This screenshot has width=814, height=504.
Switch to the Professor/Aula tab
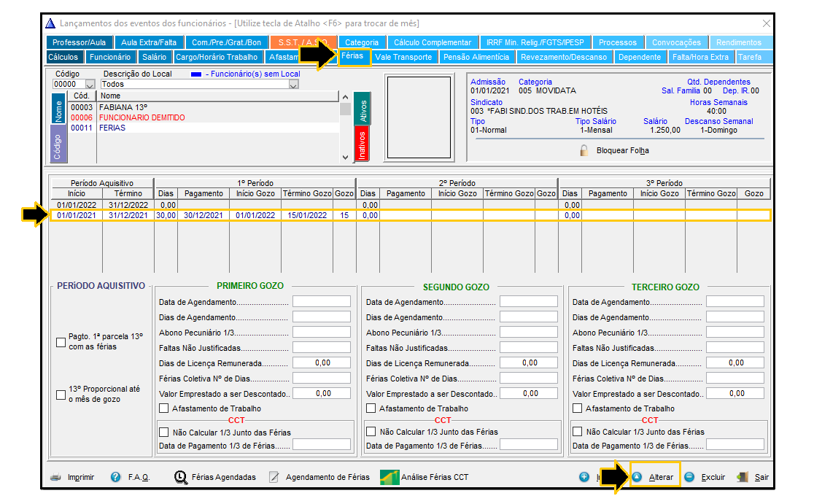pyautogui.click(x=79, y=42)
